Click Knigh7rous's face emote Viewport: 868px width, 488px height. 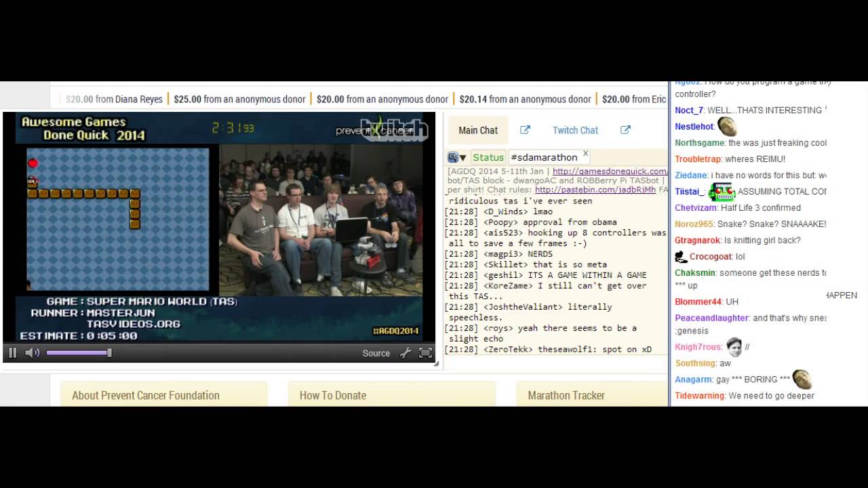pos(734,347)
